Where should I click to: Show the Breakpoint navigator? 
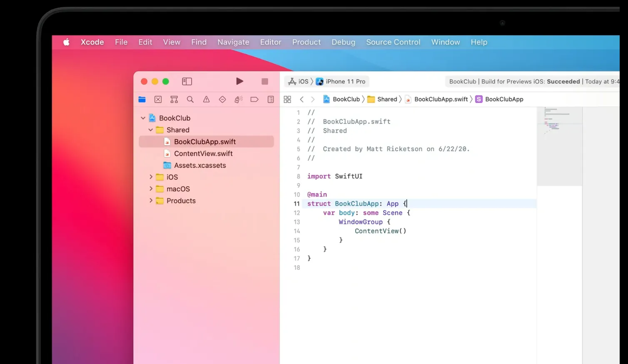click(x=254, y=100)
